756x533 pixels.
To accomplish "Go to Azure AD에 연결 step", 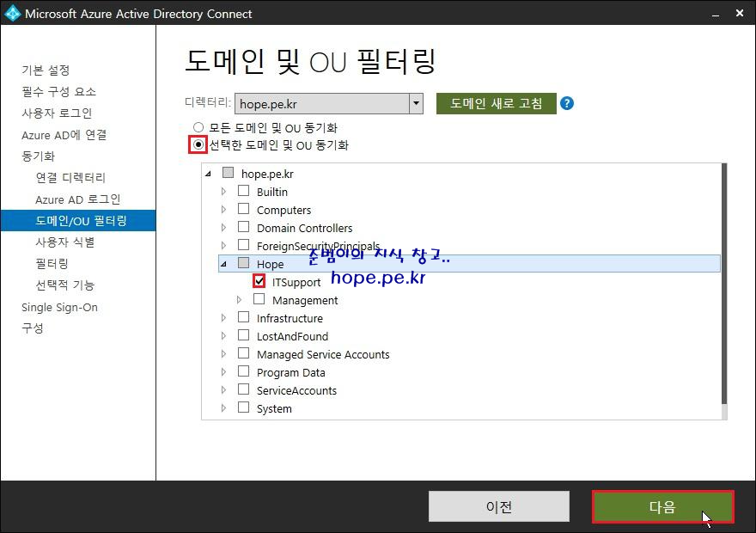I will click(64, 135).
